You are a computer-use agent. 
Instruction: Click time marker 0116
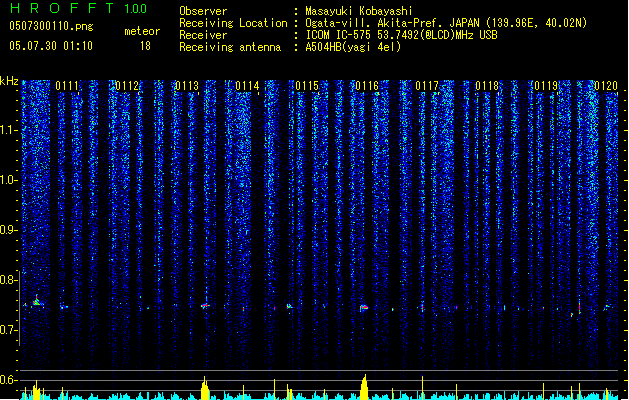367,86
